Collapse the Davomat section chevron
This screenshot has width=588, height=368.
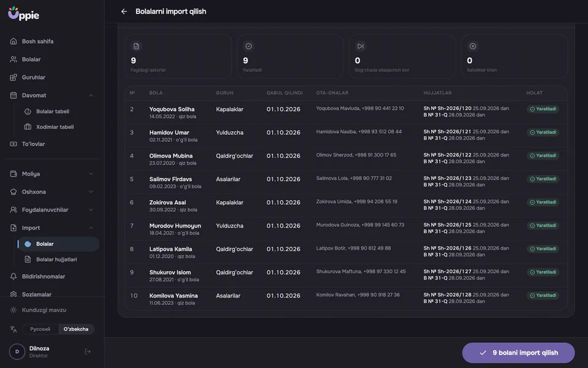point(91,96)
